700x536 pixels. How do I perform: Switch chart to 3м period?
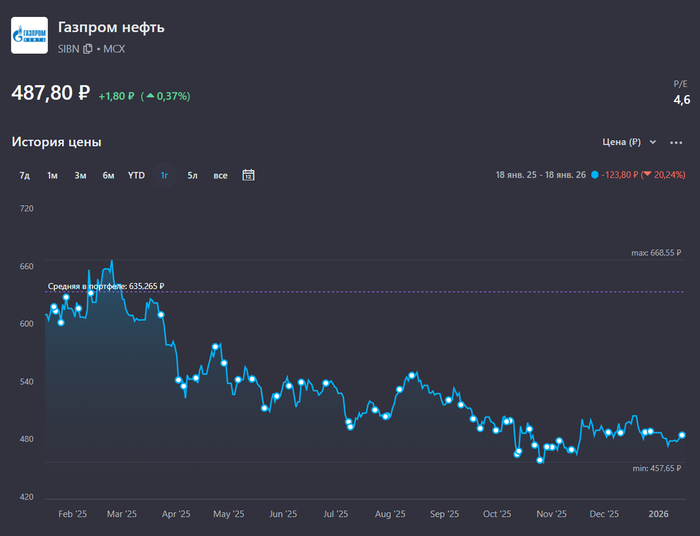coord(80,175)
